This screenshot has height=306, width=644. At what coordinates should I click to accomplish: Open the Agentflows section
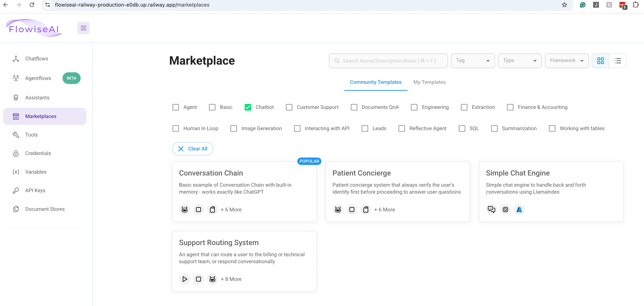[38, 78]
